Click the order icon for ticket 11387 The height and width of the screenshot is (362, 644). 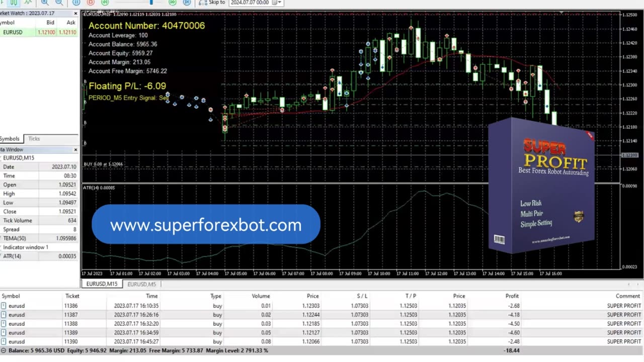click(x=4, y=315)
